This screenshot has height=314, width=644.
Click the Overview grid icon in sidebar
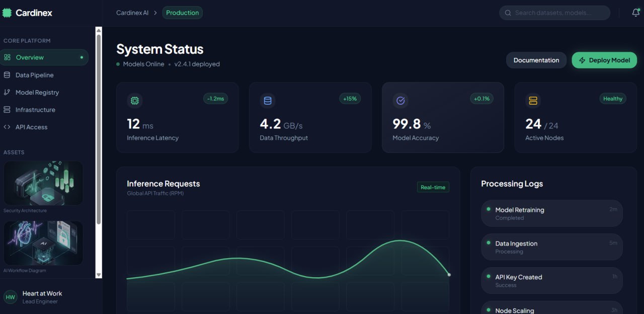pyautogui.click(x=7, y=57)
